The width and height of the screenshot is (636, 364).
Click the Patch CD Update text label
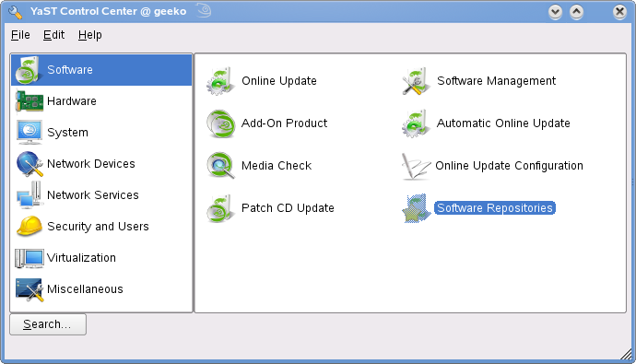(288, 208)
